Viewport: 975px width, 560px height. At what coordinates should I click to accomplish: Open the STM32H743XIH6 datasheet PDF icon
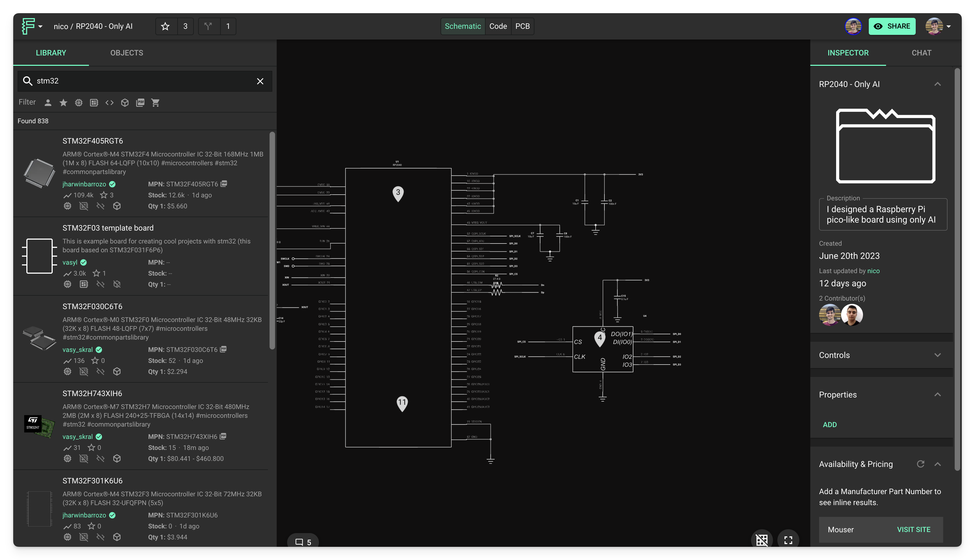tap(223, 436)
